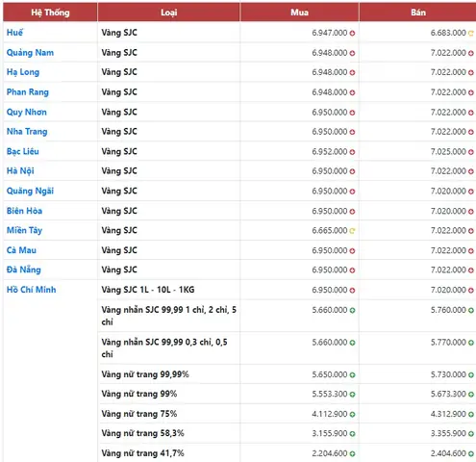Click red indicator beside Quảng Nam Mua price
Image resolution: width=476 pixels, height=462 pixels.
coord(352,53)
